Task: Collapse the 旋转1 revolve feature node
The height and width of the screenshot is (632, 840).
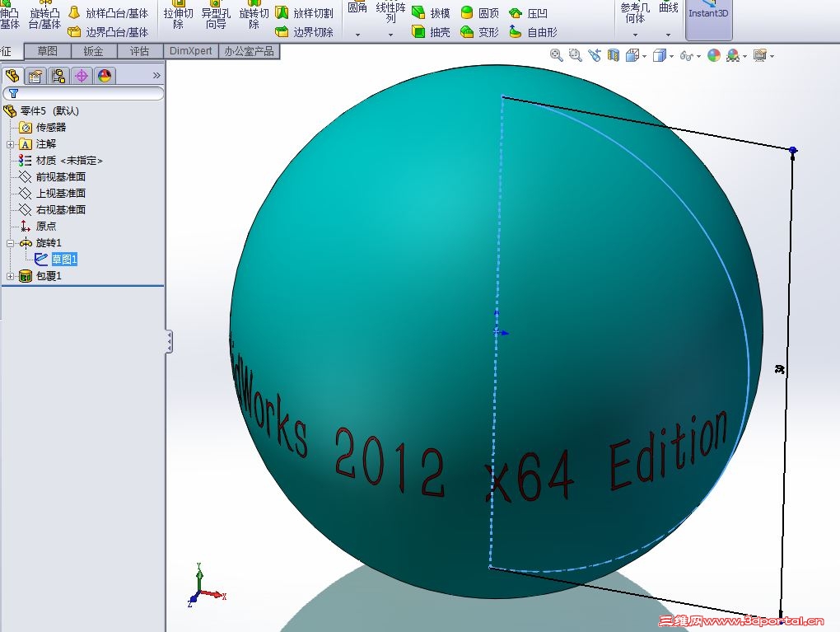Action: pos(10,243)
